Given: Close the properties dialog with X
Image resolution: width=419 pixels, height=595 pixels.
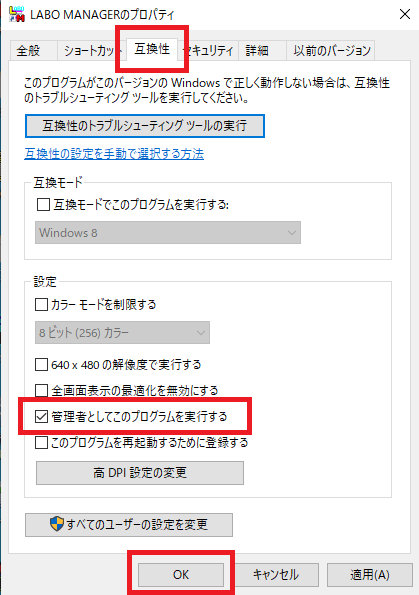Looking at the screenshot, I should (405, 14).
